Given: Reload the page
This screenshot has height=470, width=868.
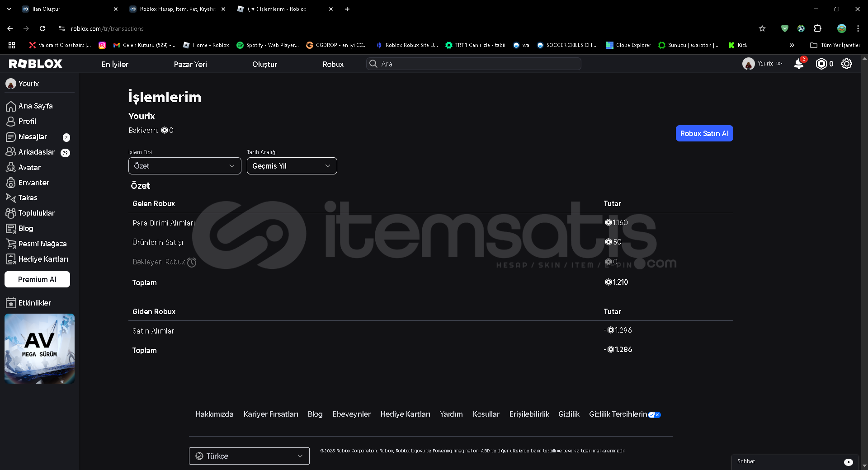Looking at the screenshot, I should [42, 28].
